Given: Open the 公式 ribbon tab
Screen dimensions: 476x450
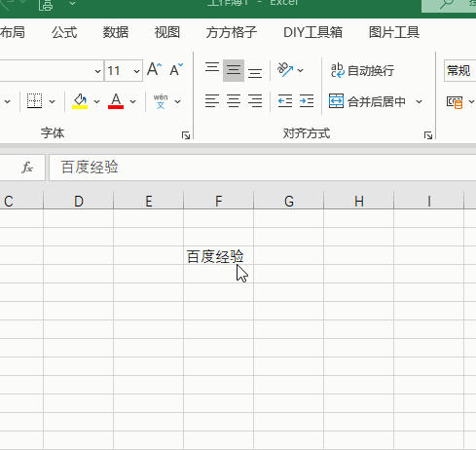Looking at the screenshot, I should [x=64, y=32].
